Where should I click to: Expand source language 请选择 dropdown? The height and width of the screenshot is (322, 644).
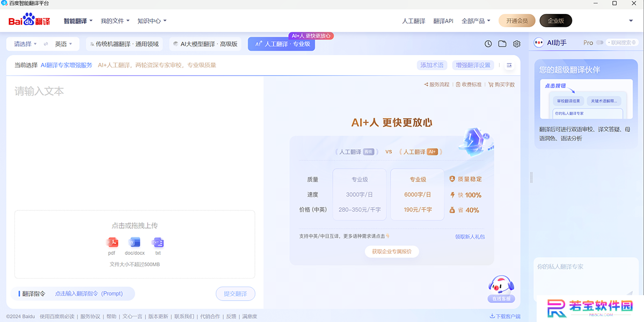25,44
